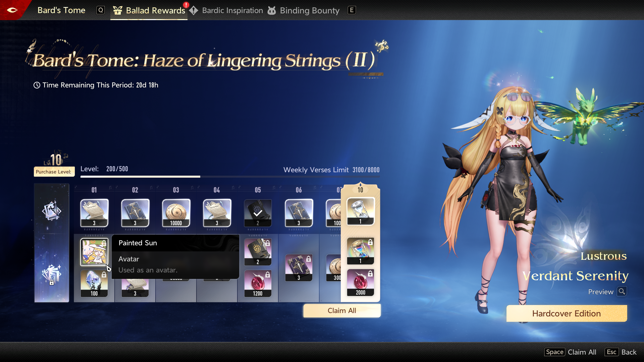Select the locked premium track icon
Image resolution: width=644 pixels, height=362 pixels.
(52, 274)
